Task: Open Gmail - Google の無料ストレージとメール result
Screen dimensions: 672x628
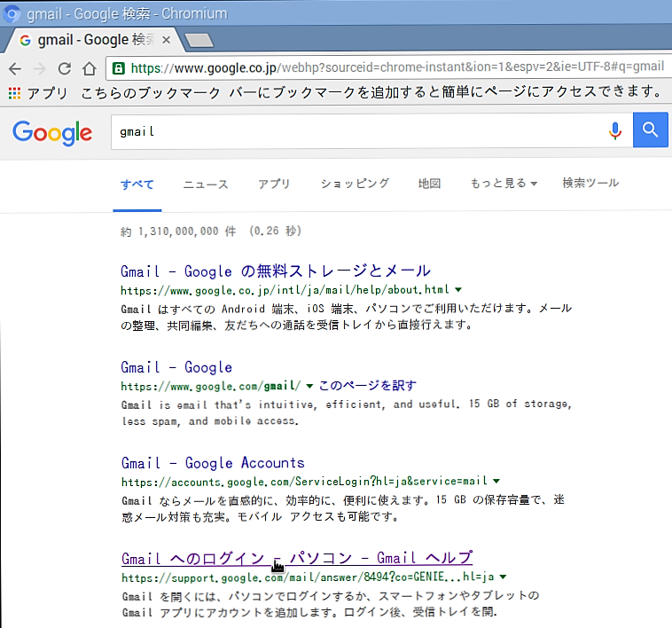Action: [276, 271]
